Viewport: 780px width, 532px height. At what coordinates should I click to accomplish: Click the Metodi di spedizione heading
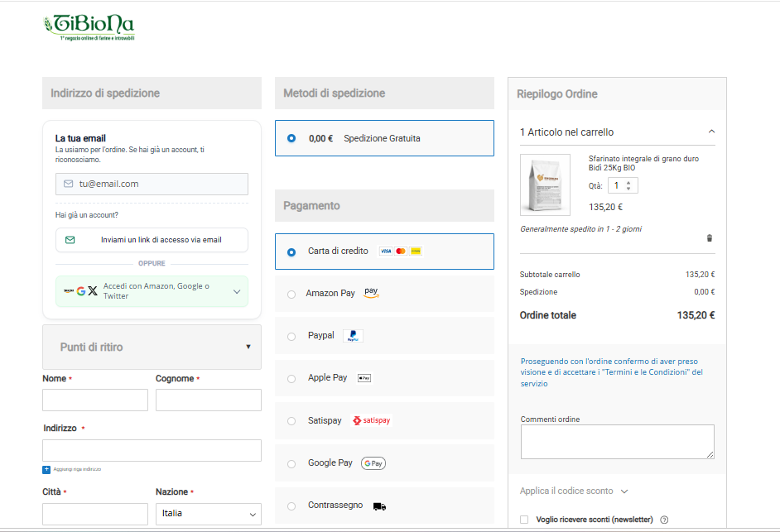click(335, 93)
